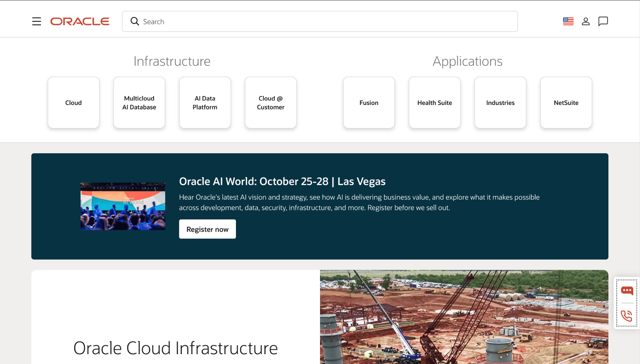Open the Industries card

tap(500, 102)
